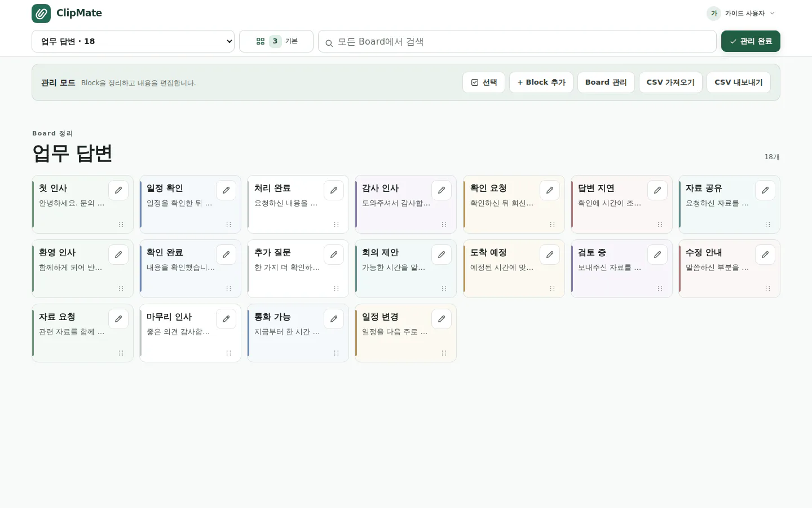Viewport: 812px width, 508px height.
Task: Grab the drag handle on 감사 인사
Action: [x=444, y=225]
